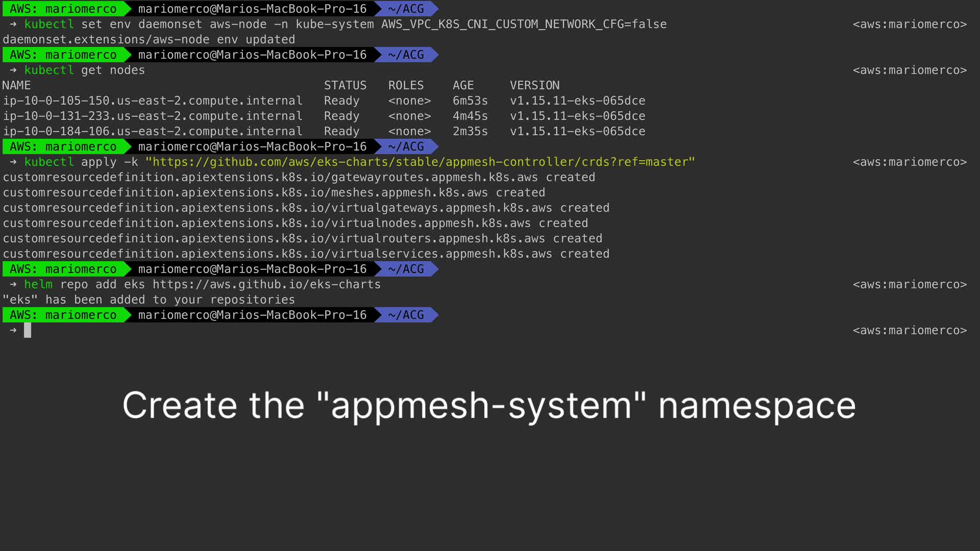This screenshot has width=980, height=551.
Task: Select the VERSION column header
Action: point(534,86)
